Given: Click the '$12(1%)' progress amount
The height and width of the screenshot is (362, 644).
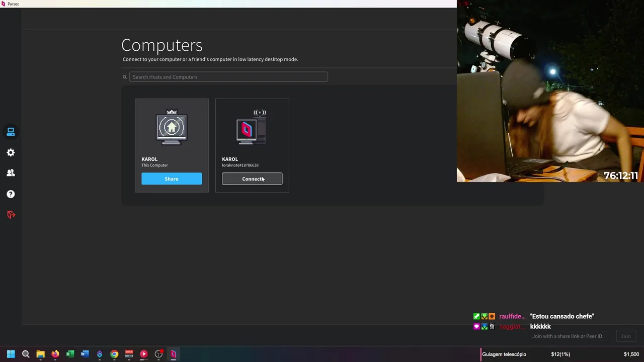Looking at the screenshot, I should pyautogui.click(x=560, y=354).
